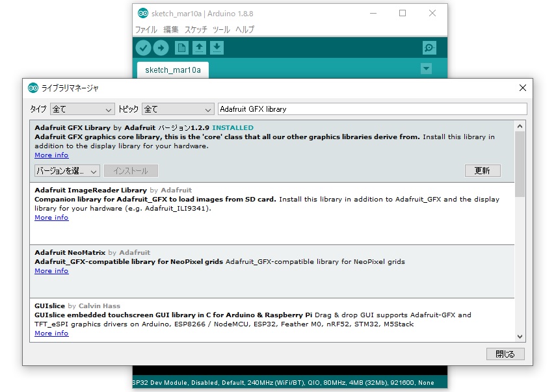
Task: Open the スケッチ menu
Action: (196, 29)
